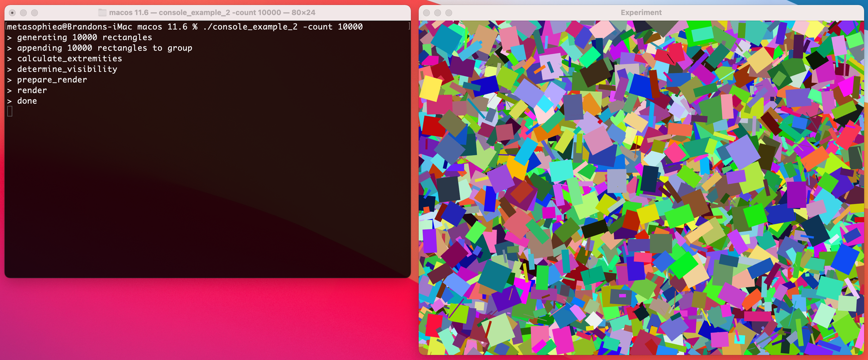Maximize the Experiment window
The height and width of the screenshot is (360, 868).
click(448, 13)
